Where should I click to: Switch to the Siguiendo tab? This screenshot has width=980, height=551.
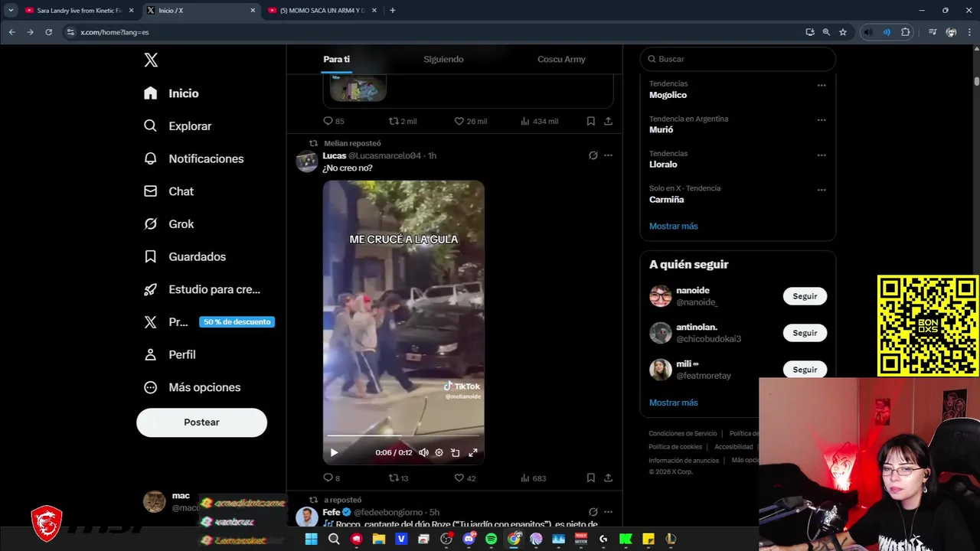443,59
